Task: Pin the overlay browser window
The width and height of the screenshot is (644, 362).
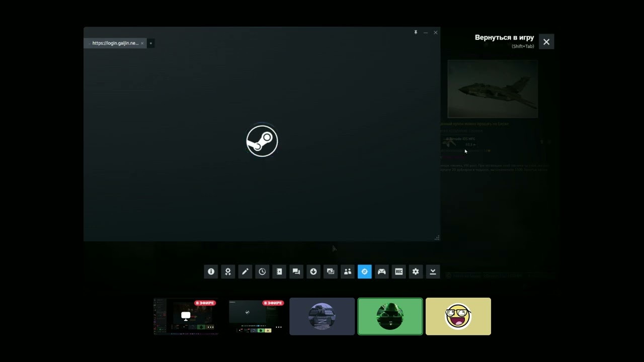Action: [x=416, y=32]
